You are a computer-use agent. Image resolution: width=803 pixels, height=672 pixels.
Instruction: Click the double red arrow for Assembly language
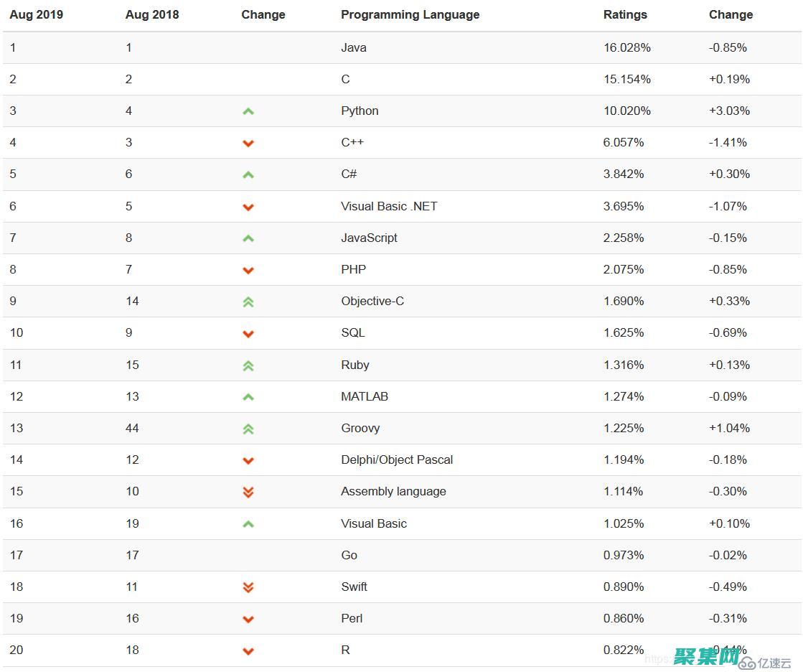click(248, 492)
